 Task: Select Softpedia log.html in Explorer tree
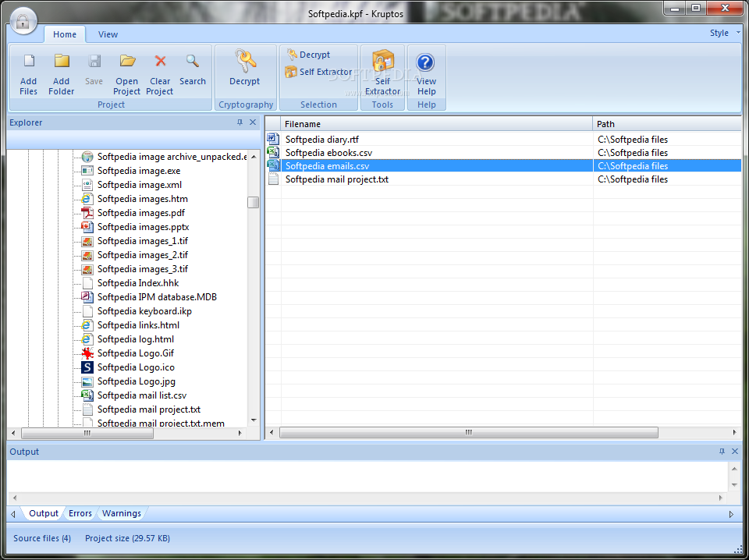(135, 339)
